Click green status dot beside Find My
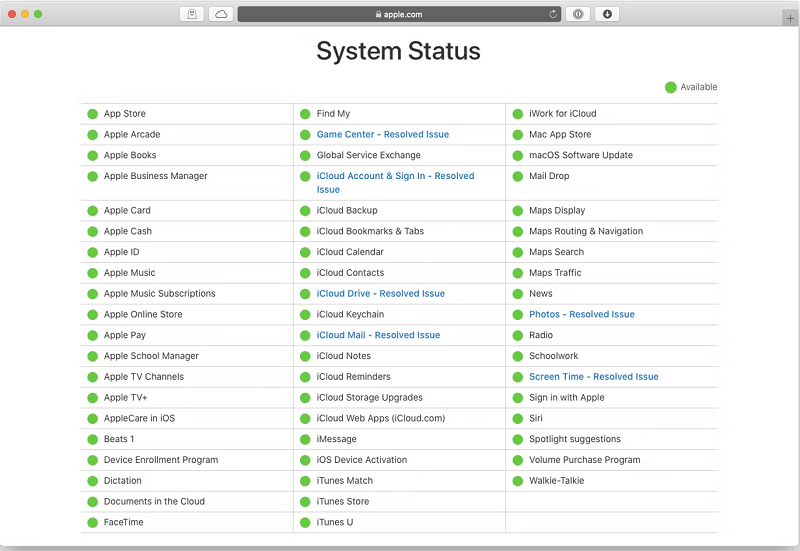The height and width of the screenshot is (551, 800). click(x=305, y=114)
